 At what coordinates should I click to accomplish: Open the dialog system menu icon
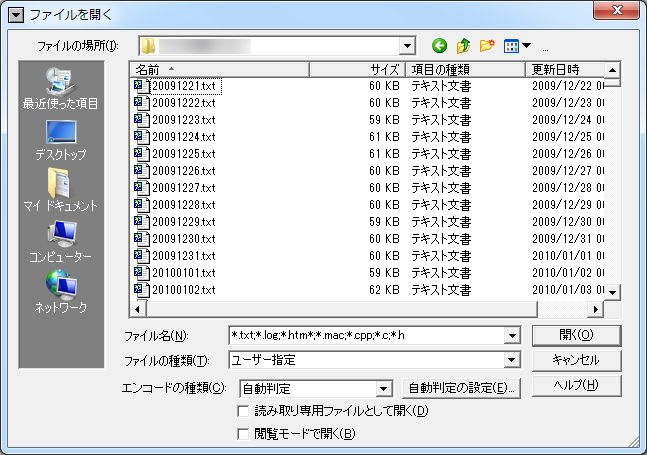pos(16,16)
